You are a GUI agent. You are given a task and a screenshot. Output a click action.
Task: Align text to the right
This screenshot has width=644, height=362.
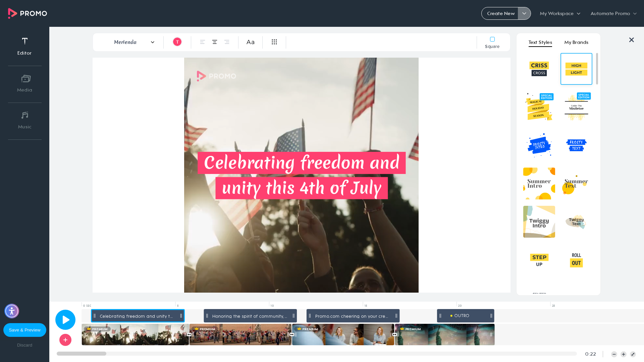click(x=227, y=42)
